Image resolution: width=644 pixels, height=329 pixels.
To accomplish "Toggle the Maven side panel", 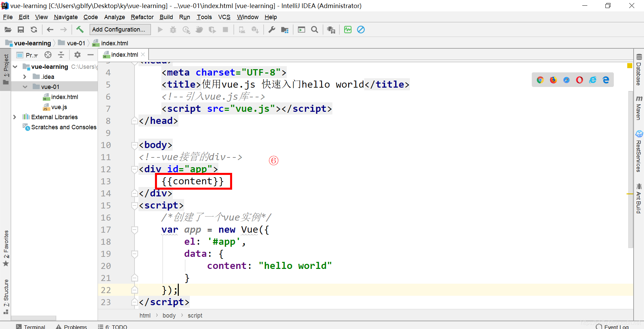I will click(639, 108).
